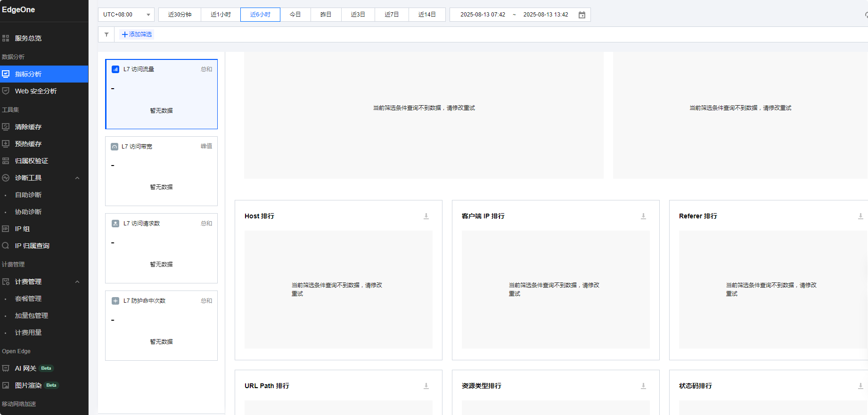Click the 峰值 label on L7 访问带宽
The height and width of the screenshot is (415, 868).
click(206, 146)
